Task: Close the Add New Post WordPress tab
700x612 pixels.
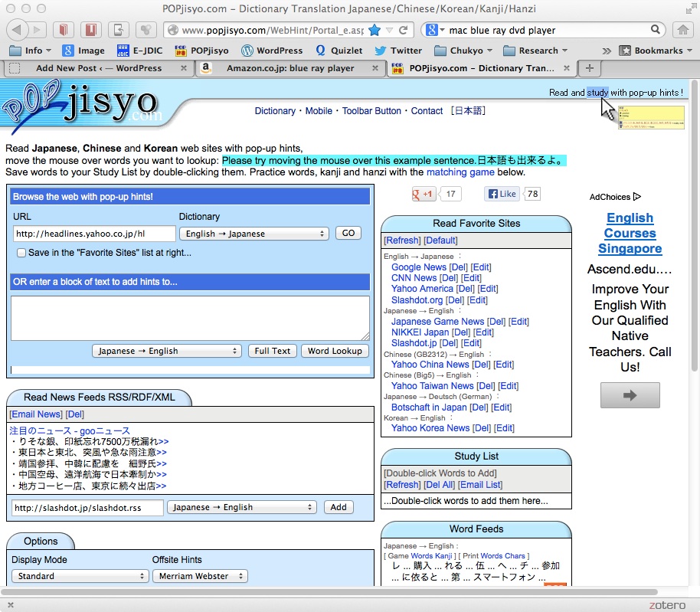Action: click(184, 68)
